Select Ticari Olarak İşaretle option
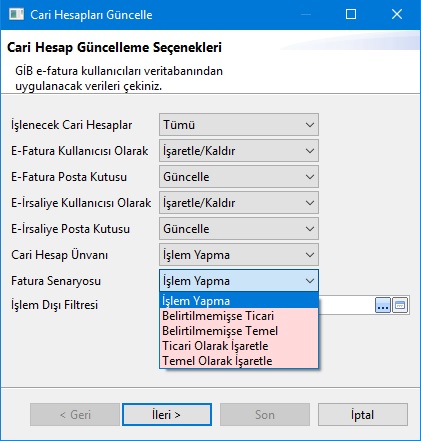421x441 pixels. 239,346
